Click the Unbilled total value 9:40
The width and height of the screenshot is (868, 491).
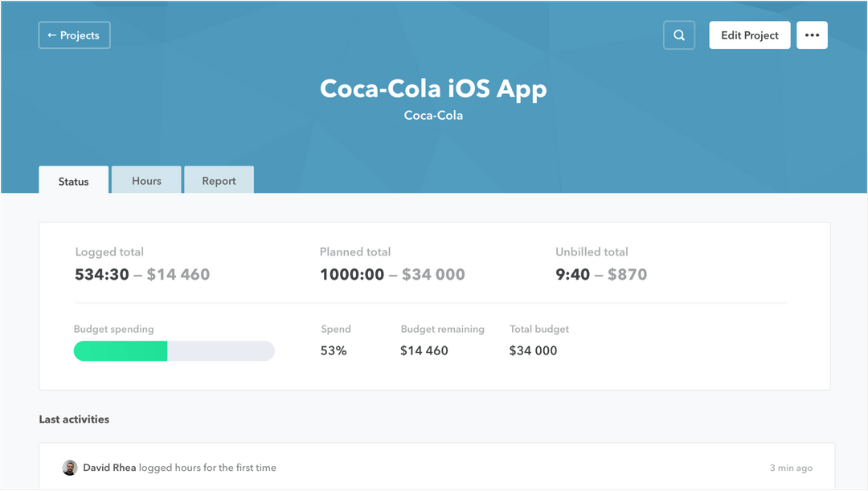point(572,274)
